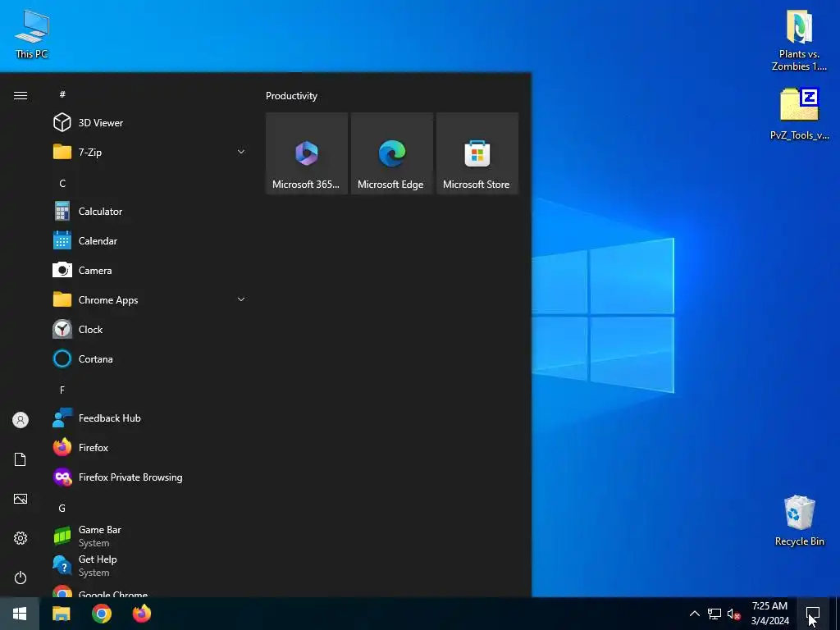Select the Recycle Bin desktop icon

click(x=799, y=521)
